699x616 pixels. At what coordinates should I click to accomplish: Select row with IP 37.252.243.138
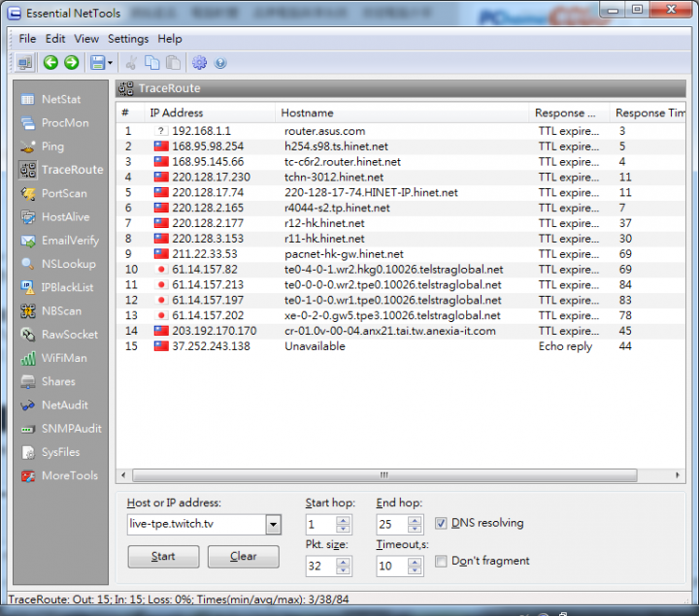coord(401,346)
